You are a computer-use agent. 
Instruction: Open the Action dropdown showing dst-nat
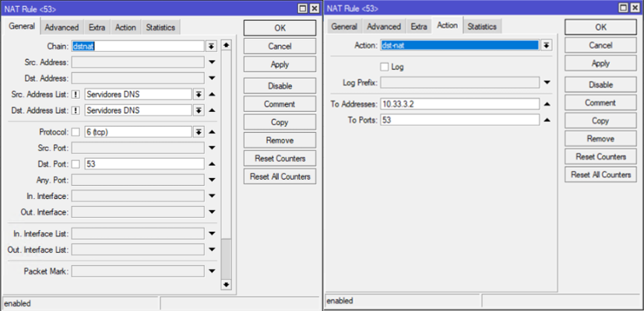(x=545, y=46)
